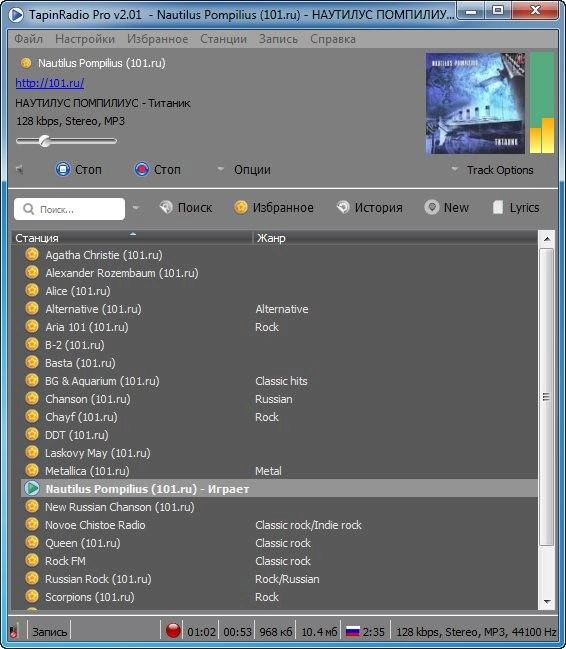
Task: Click the star icon for Aria 101
Action: click(32, 326)
